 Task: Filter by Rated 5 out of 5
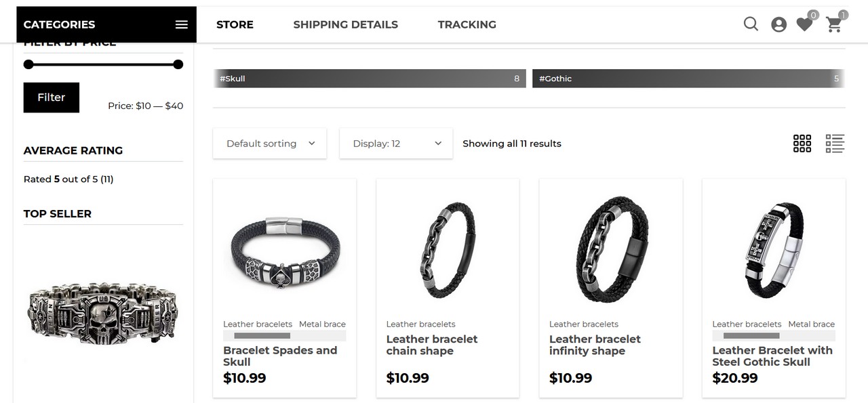pos(68,179)
